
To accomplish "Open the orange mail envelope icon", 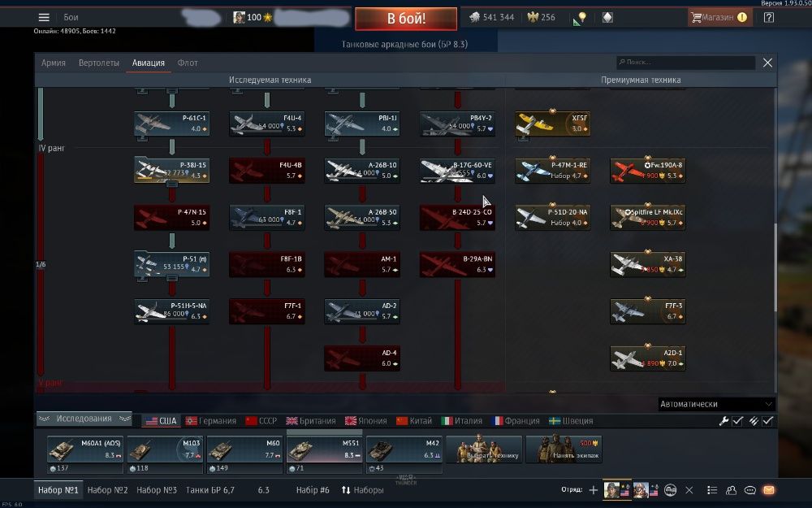I will coord(769,490).
